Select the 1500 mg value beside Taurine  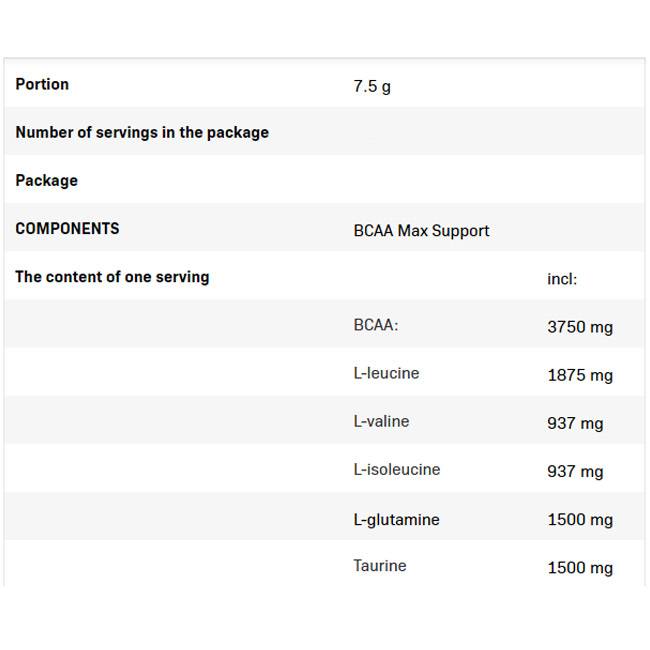pos(580,568)
